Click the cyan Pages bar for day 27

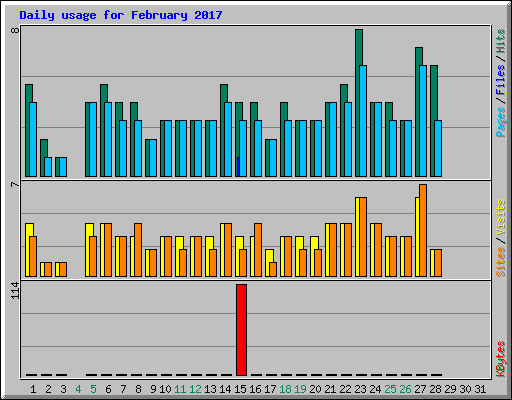(423, 121)
